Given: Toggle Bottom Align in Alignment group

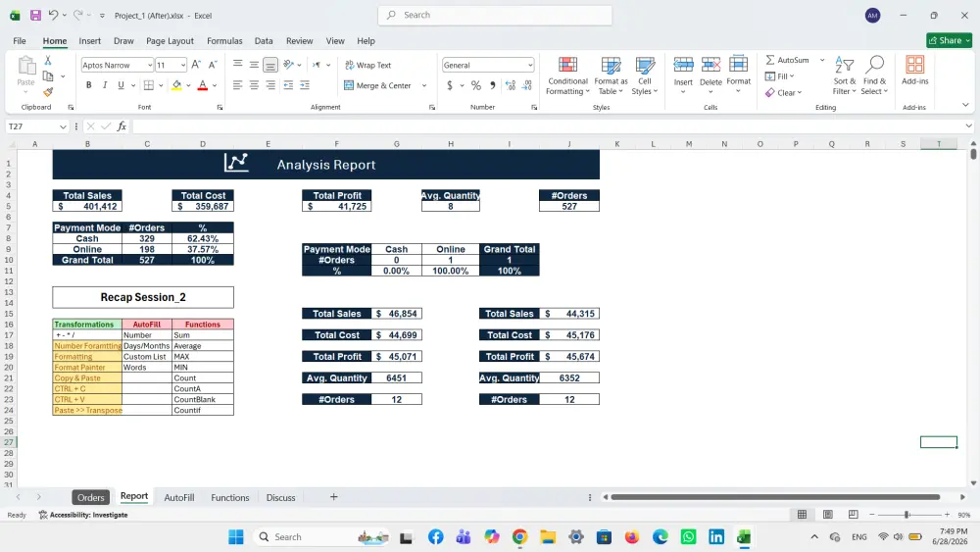Looking at the screenshot, I should click(270, 65).
